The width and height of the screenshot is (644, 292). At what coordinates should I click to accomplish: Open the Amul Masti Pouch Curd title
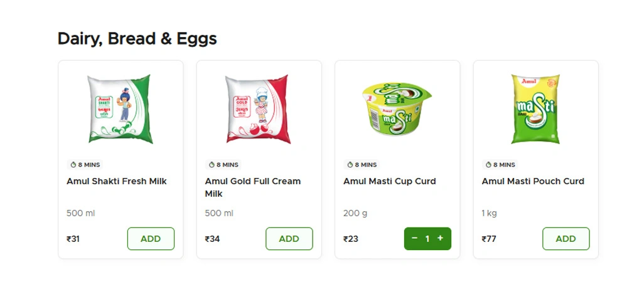[533, 181]
